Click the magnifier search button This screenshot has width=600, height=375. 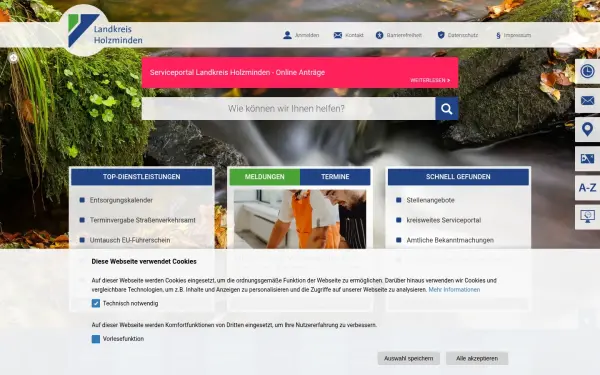[447, 109]
